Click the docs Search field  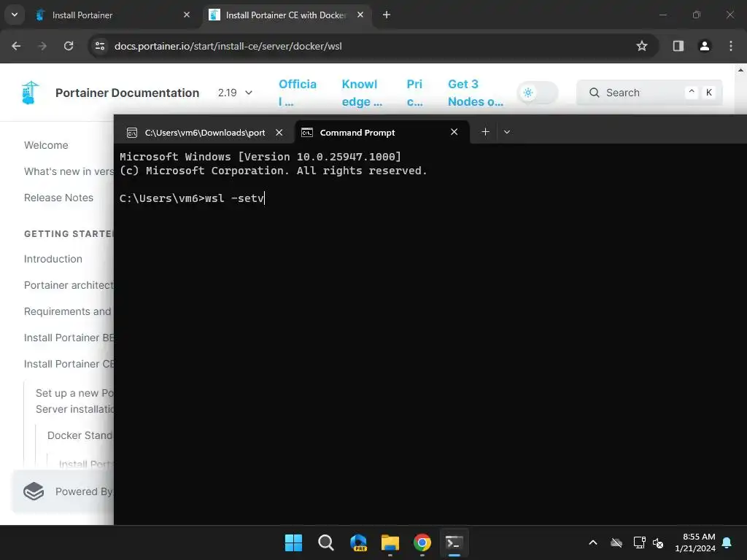[649, 93]
